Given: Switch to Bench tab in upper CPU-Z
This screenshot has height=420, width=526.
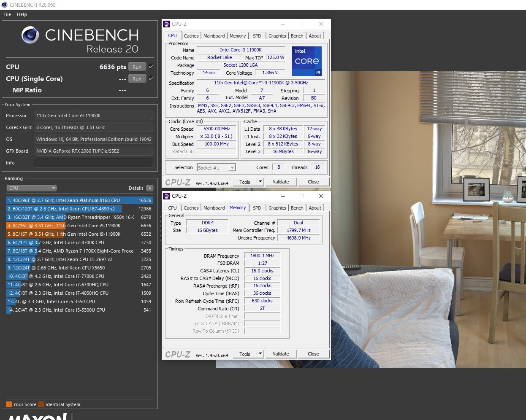Looking at the screenshot, I should point(297,36).
